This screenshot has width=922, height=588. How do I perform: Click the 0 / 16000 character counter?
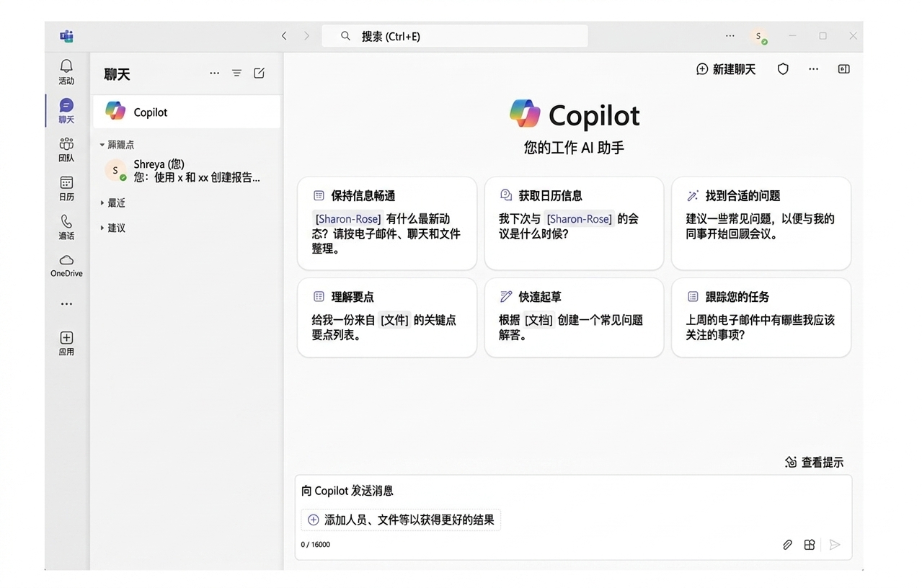(x=316, y=545)
